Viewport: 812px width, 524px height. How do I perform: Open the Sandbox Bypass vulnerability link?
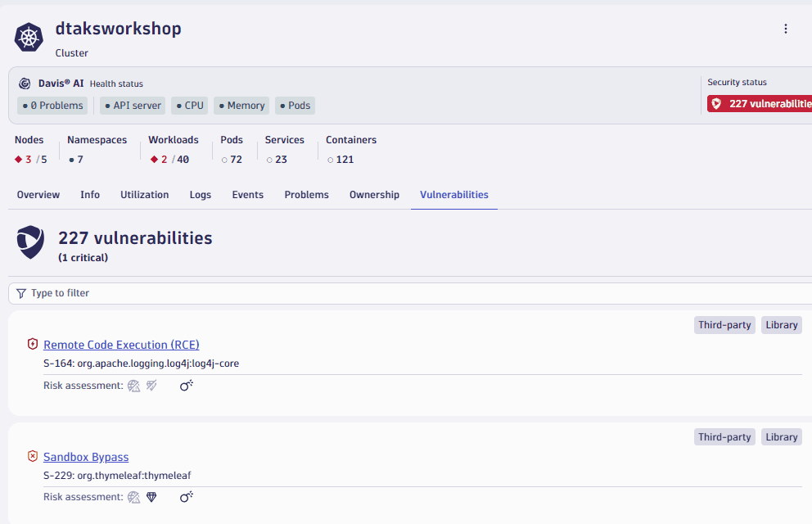(86, 457)
